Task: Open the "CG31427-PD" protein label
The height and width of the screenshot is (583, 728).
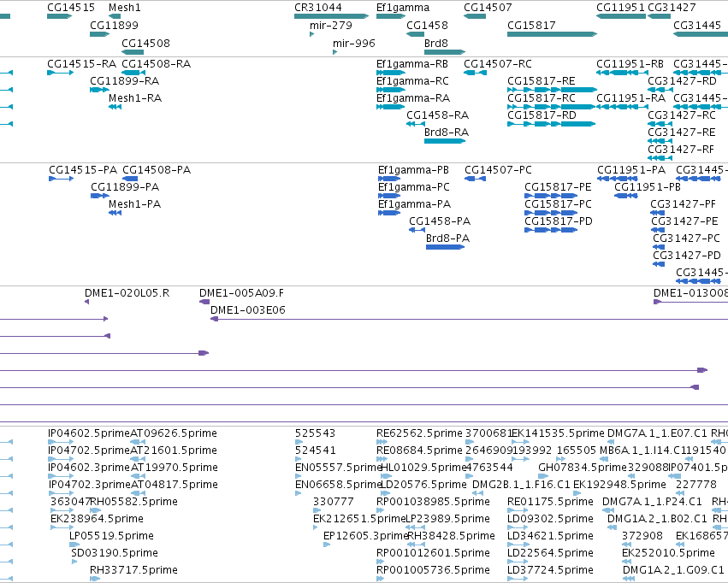Action: [x=687, y=256]
